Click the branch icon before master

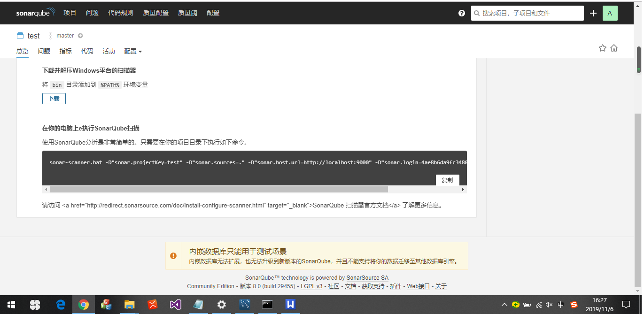click(50, 36)
